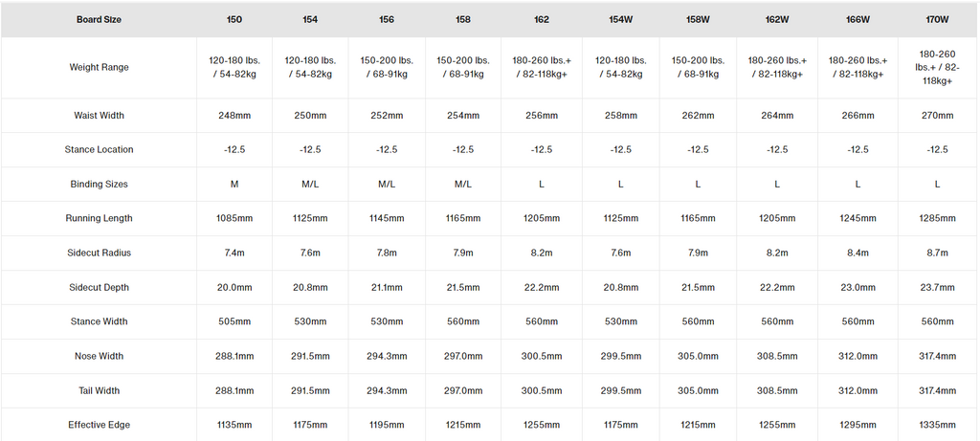Click the Effective Edge row label
Image resolution: width=980 pixels, height=441 pixels.
pyautogui.click(x=99, y=425)
